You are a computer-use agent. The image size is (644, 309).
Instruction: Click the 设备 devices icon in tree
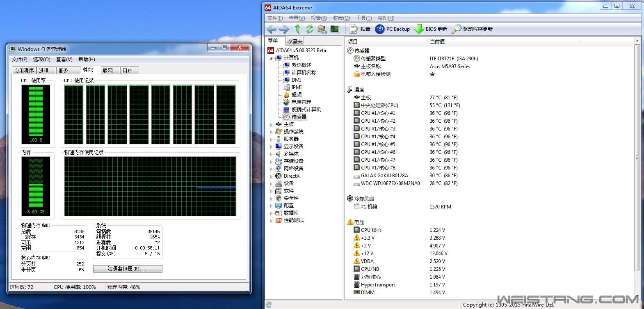pyautogui.click(x=279, y=183)
